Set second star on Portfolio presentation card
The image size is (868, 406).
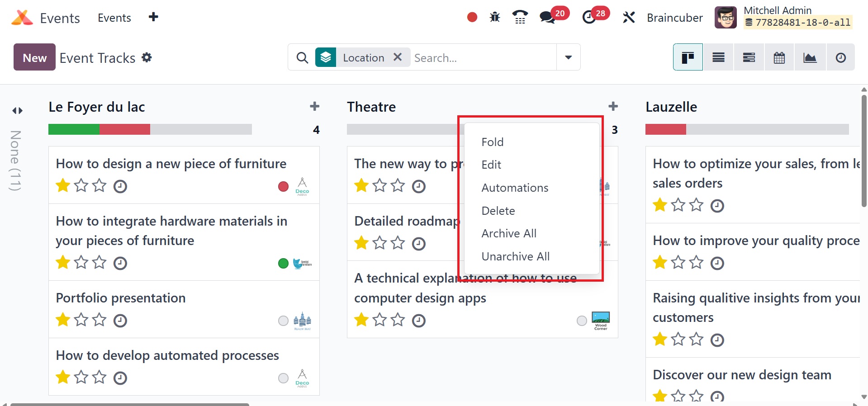click(81, 320)
